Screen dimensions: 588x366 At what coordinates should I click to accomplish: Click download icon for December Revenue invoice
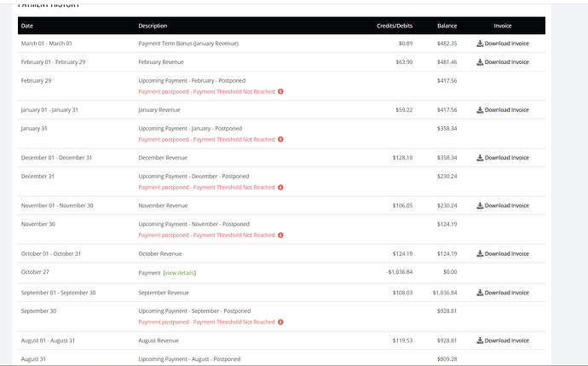(480, 158)
